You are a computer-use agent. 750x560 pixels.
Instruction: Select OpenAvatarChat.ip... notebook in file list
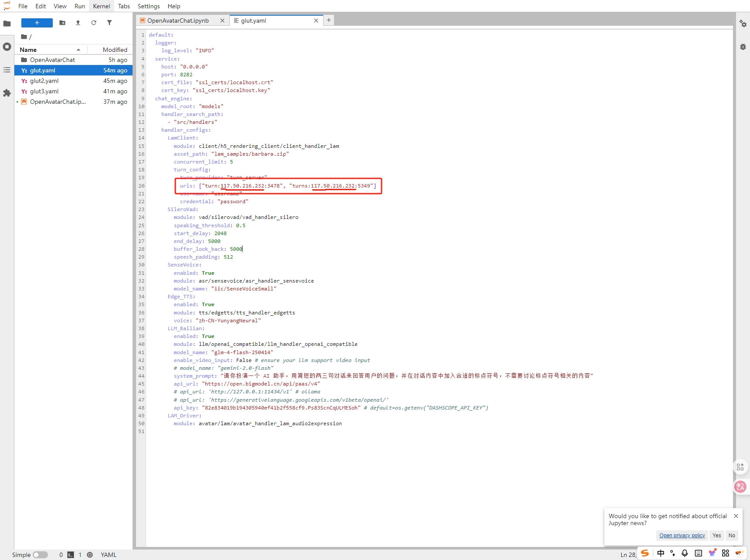tap(73, 102)
